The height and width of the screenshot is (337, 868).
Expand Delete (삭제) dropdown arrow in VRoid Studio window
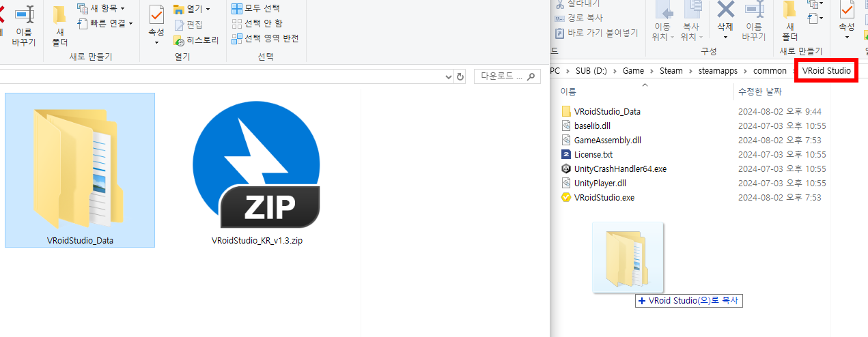(x=725, y=37)
